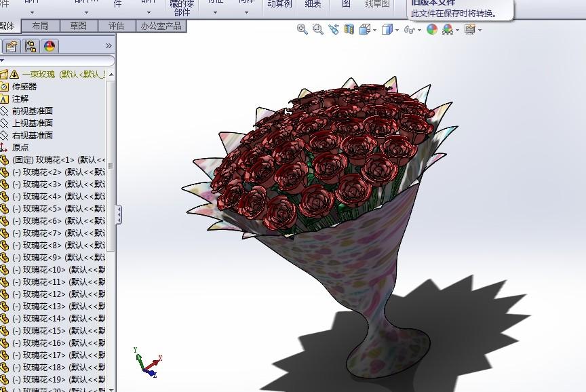Select the 玫瑰花<7> component
This screenshot has height=392, width=586.
point(59,233)
